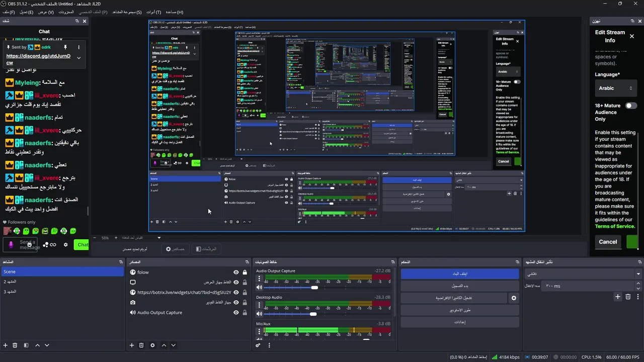Open the View (V) menu

(x=46, y=12)
